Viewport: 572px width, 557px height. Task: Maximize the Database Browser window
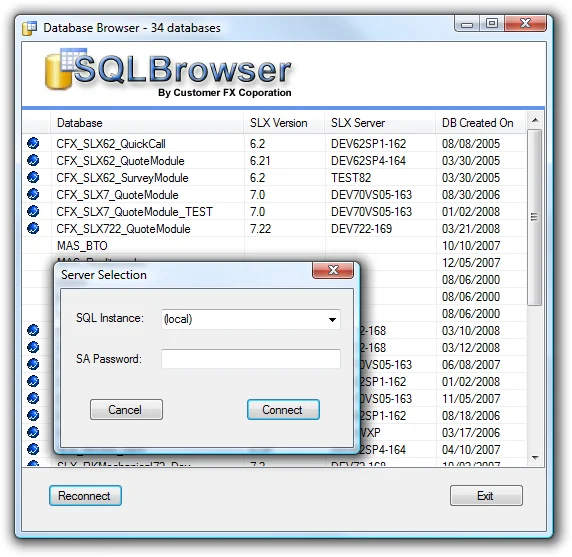(x=492, y=24)
